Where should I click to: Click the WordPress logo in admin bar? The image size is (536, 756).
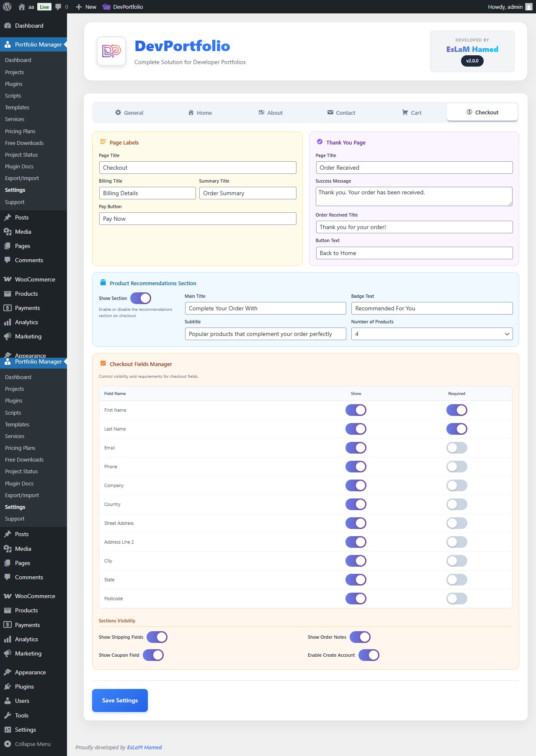point(7,7)
